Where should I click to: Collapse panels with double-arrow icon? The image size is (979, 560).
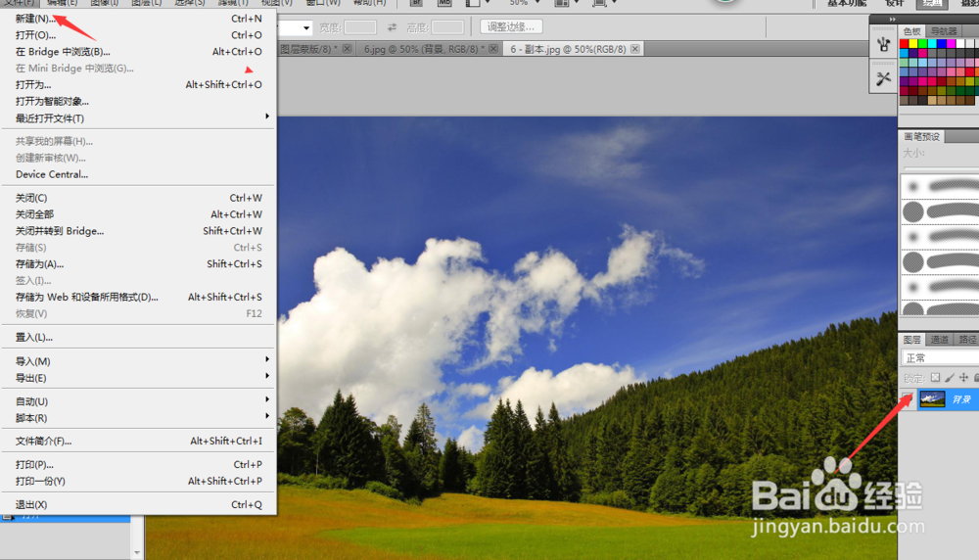click(x=893, y=20)
